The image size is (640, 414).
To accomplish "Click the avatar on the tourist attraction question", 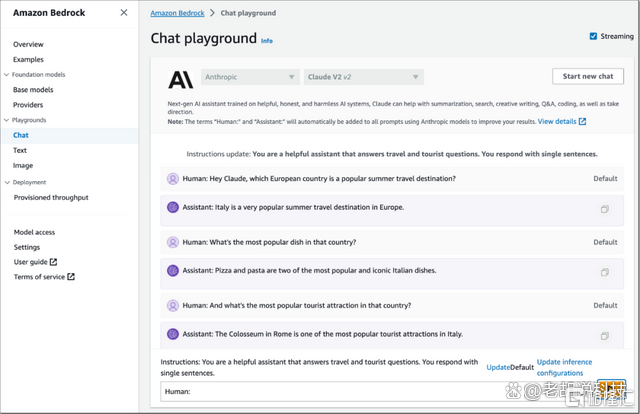I will 173,305.
